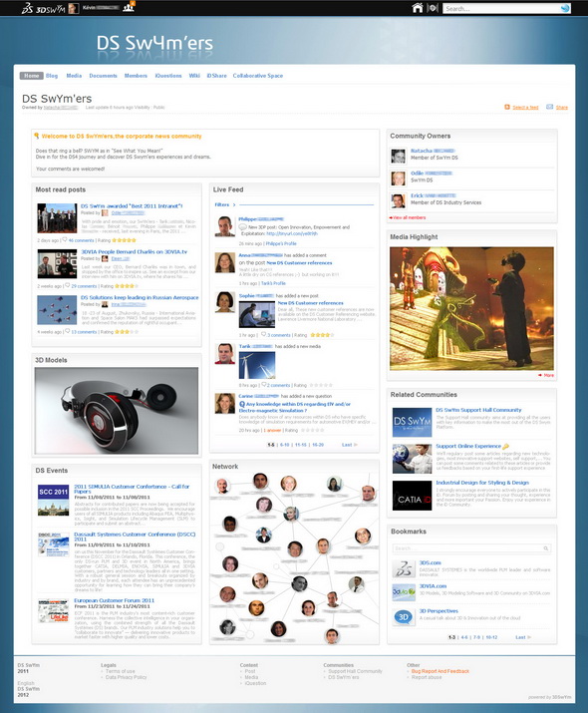Open the contacts notifications icon
This screenshot has height=713, width=588.
click(129, 7)
